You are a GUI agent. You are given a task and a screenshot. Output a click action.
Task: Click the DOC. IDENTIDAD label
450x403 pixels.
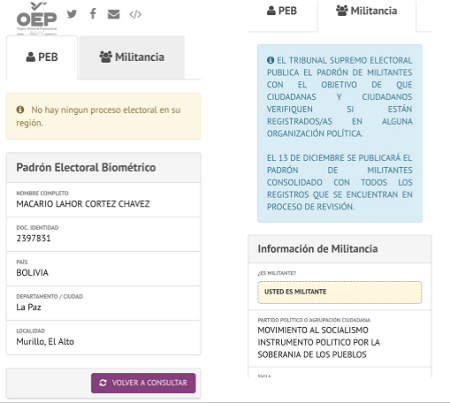coord(37,228)
